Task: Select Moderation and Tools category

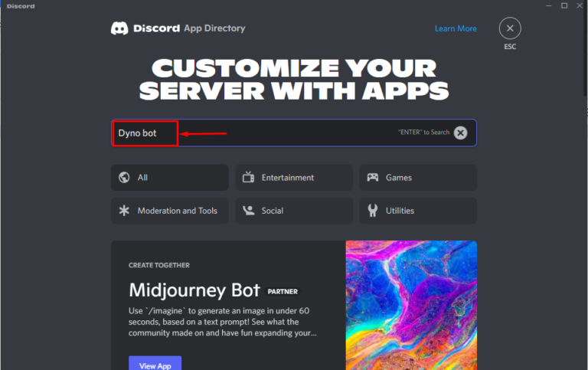Action: coord(170,211)
